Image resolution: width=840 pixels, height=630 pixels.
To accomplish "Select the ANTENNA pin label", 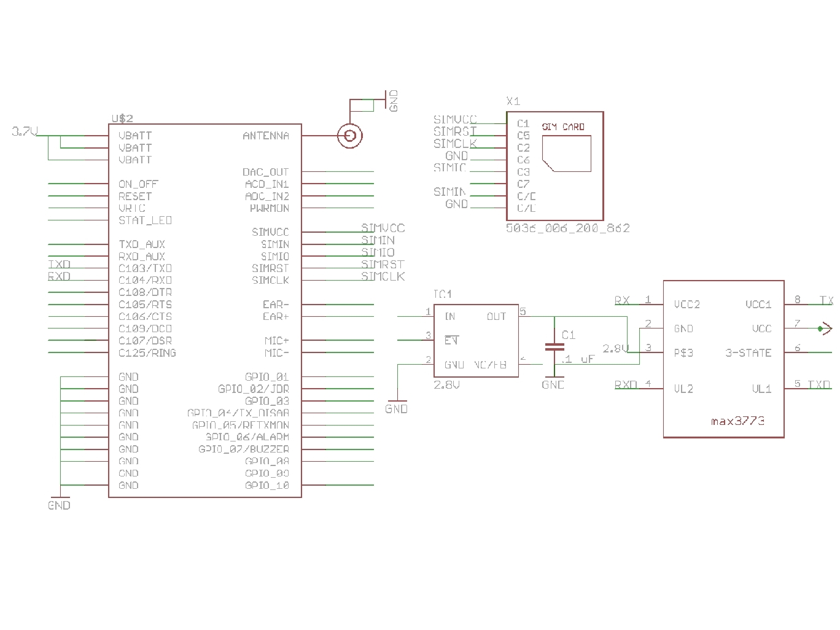I will coord(266,136).
